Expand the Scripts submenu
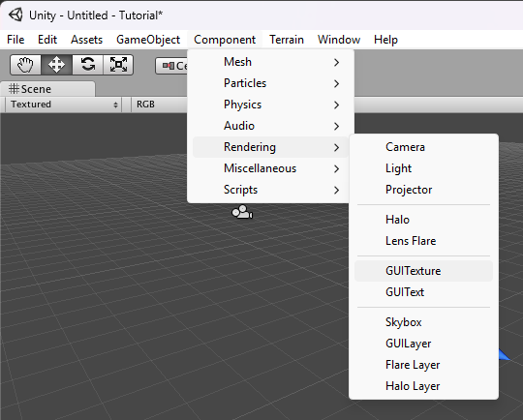This screenshot has width=523, height=420. (x=270, y=190)
